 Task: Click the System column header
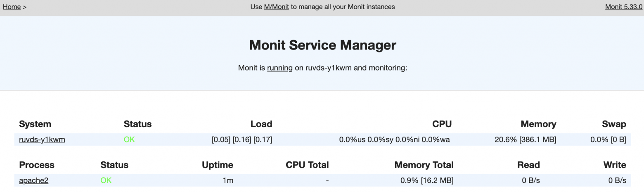pos(35,124)
